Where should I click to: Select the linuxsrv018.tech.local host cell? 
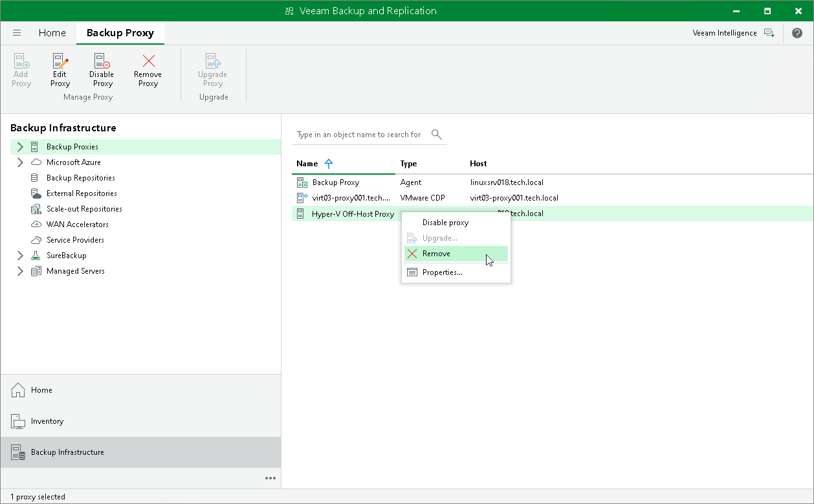tap(507, 182)
